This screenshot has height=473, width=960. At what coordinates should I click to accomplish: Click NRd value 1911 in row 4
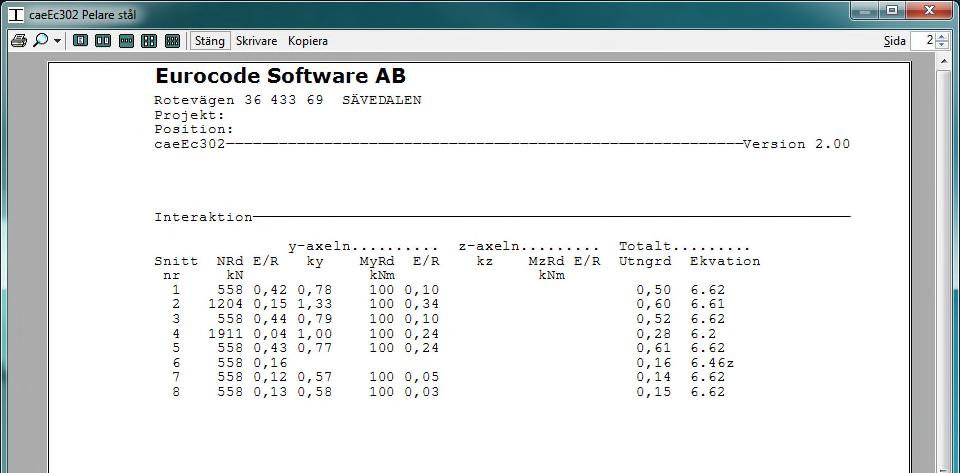coord(225,333)
